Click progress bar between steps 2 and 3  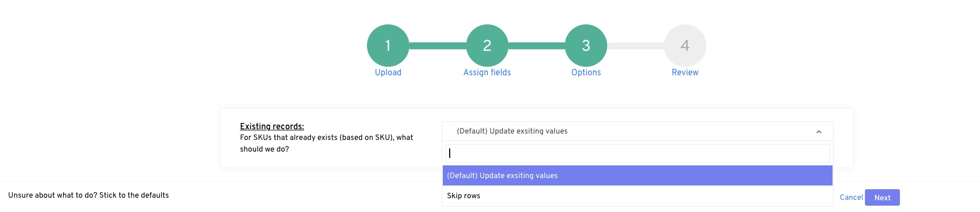click(537, 46)
